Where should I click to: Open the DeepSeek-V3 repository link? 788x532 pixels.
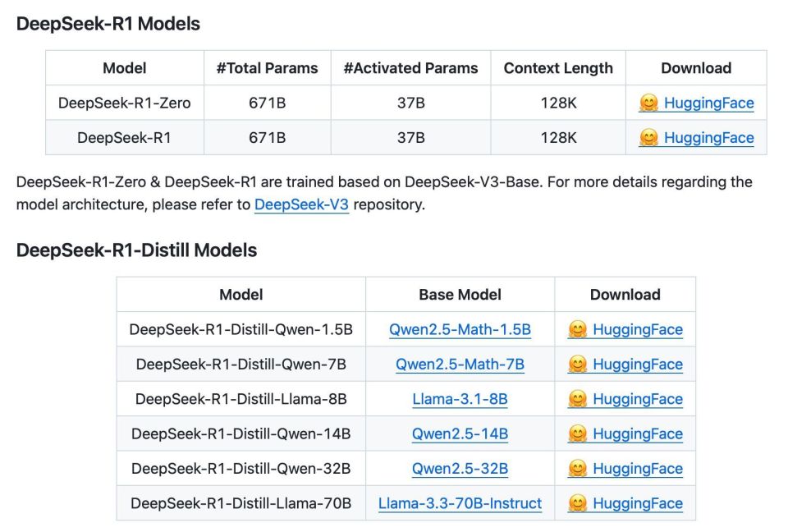(302, 204)
